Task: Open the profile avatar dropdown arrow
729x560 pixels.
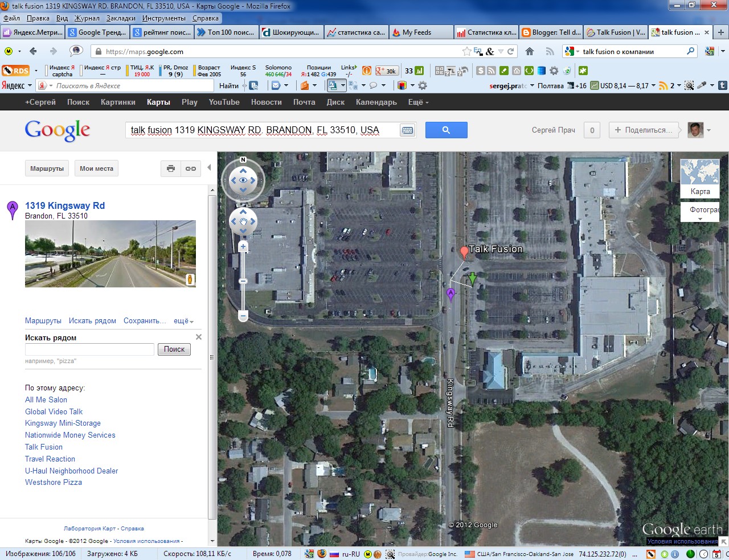Action: click(709, 130)
